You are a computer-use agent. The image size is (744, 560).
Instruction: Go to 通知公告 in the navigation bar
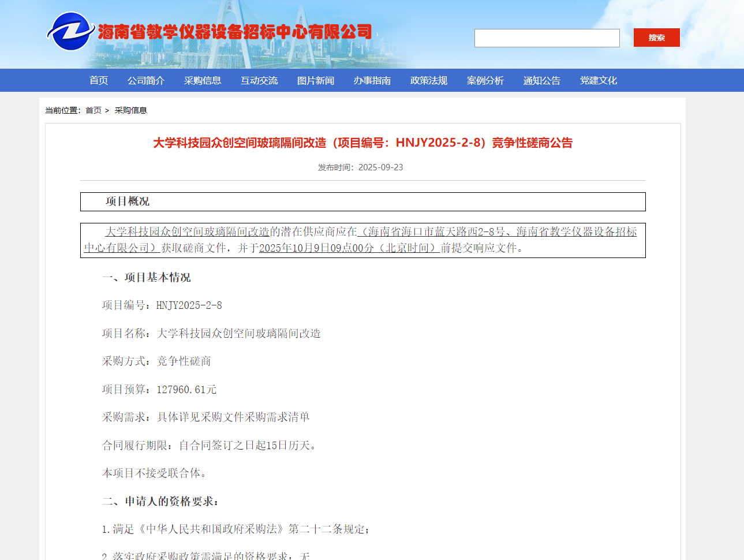(542, 80)
